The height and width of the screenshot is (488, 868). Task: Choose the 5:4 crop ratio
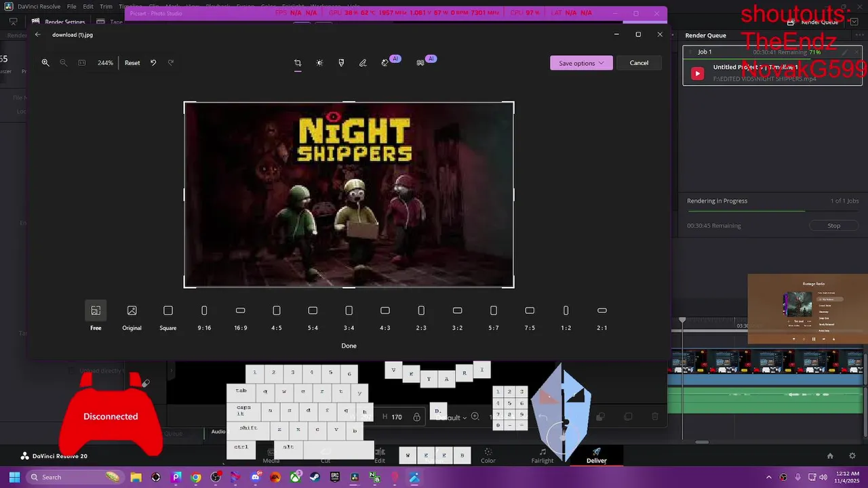pos(313,317)
